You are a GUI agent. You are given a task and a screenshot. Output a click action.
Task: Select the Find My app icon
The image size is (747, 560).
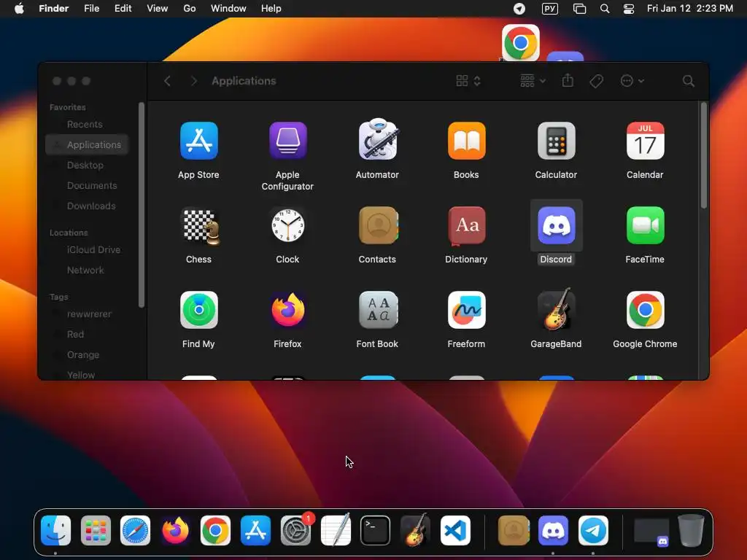click(198, 310)
